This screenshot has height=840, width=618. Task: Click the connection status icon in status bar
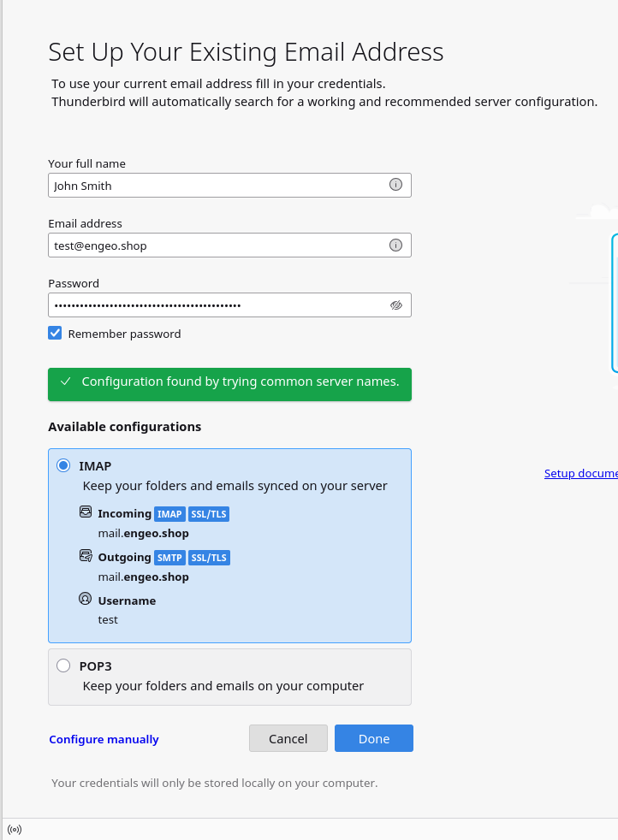[x=14, y=829]
